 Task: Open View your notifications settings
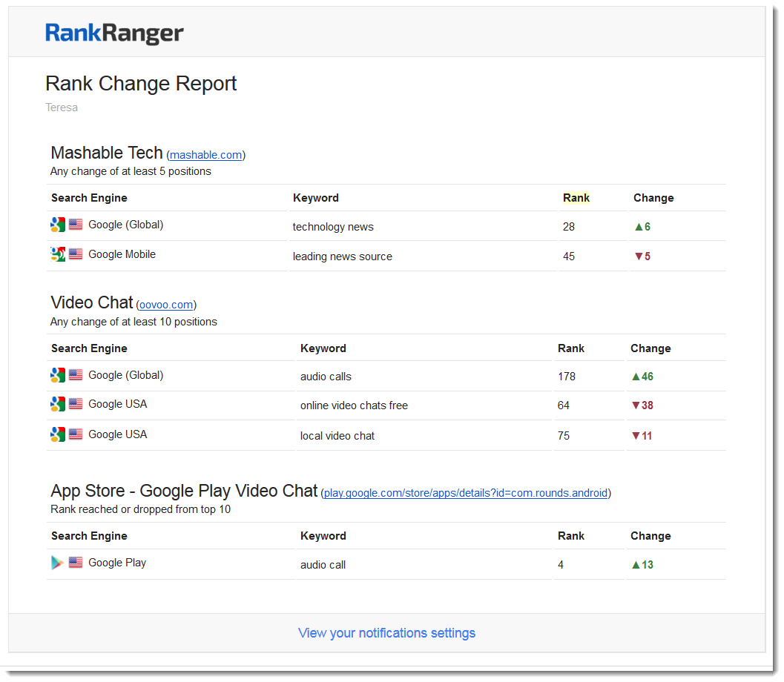[386, 633]
